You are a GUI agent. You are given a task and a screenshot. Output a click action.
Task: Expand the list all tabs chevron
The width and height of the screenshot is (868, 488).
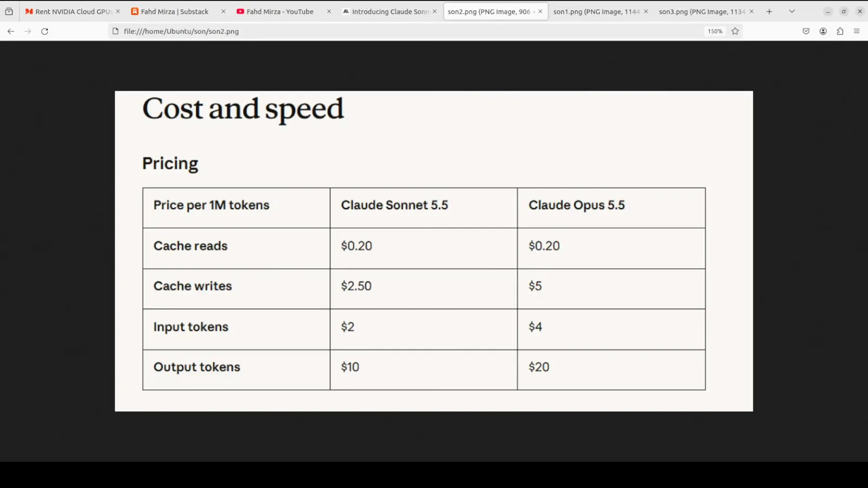(x=792, y=11)
